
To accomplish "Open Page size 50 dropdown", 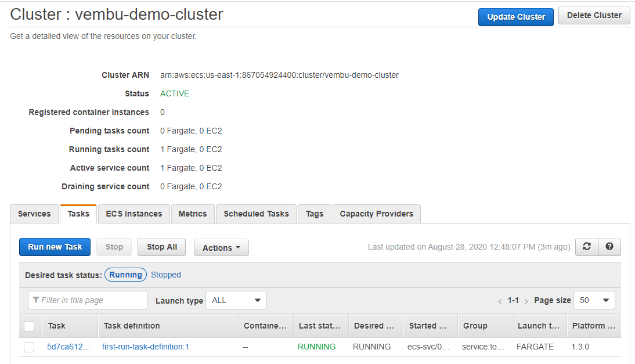I will tap(594, 301).
